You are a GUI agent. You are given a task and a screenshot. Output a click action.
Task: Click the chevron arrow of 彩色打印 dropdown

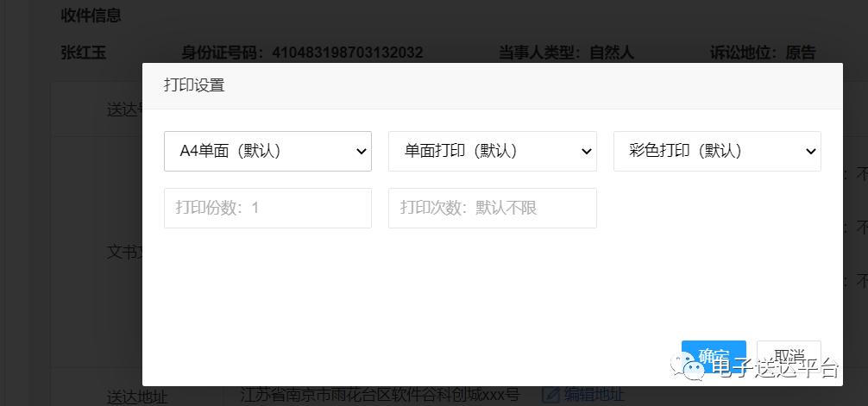click(811, 151)
